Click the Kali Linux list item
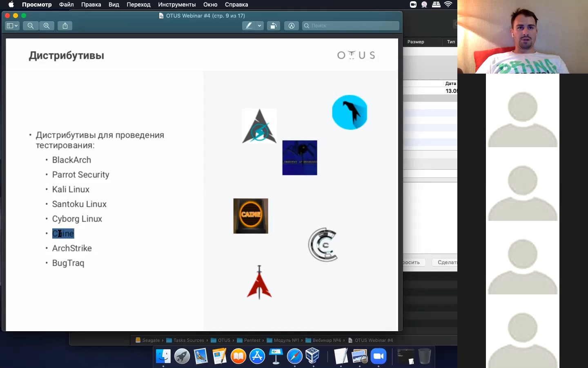Image resolution: width=588 pixels, height=368 pixels. click(71, 189)
